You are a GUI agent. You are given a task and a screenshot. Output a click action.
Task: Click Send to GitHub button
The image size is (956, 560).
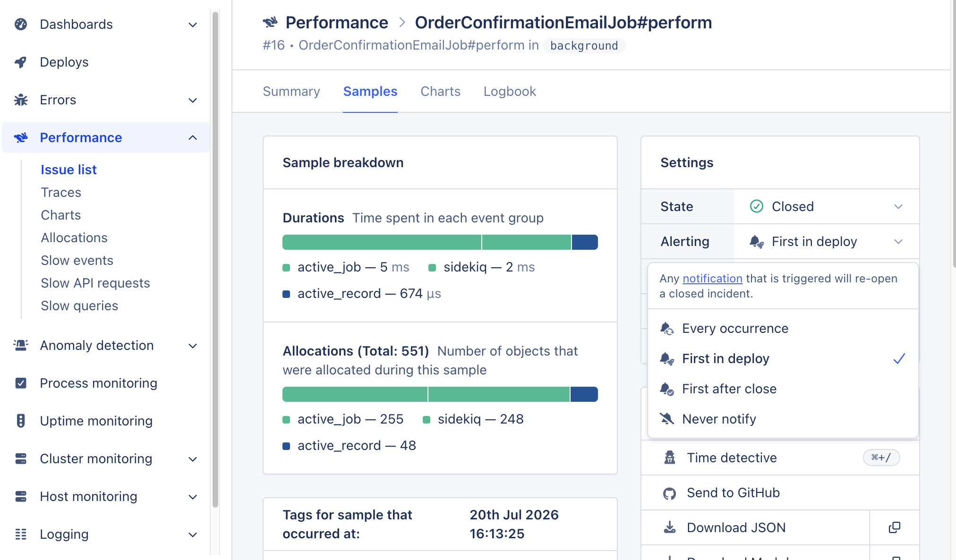(x=780, y=492)
